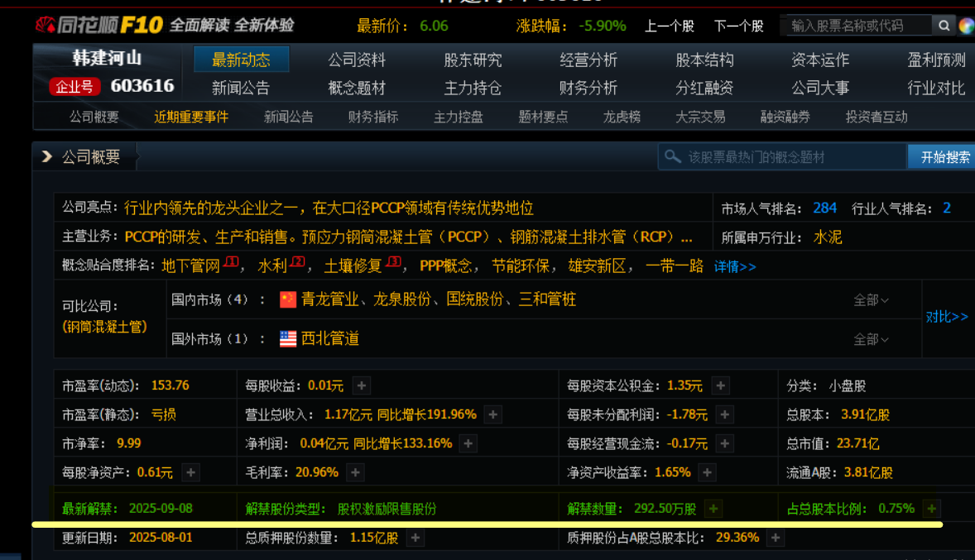
Task: Open the 盈利预测 tab
Action: click(936, 60)
